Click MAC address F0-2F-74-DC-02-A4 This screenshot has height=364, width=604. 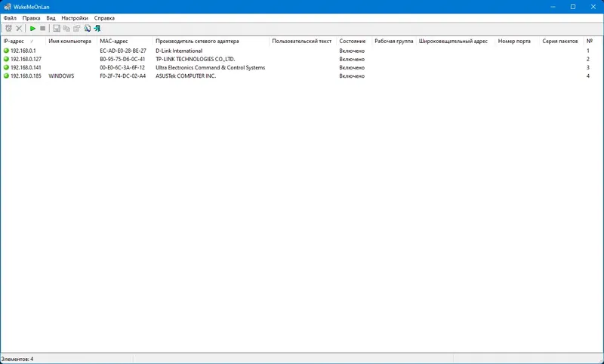point(123,76)
